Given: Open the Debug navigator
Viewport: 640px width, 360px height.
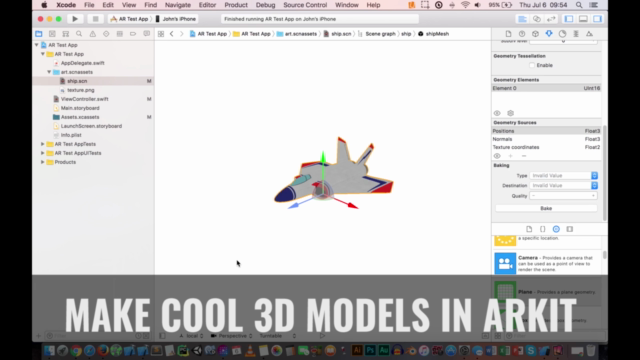Looking at the screenshot, I should 120,34.
